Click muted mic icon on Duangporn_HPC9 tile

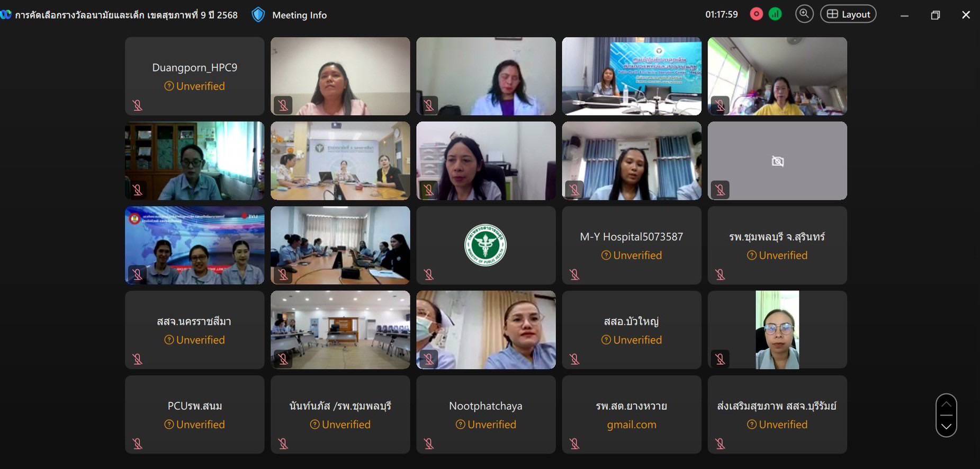pyautogui.click(x=138, y=105)
